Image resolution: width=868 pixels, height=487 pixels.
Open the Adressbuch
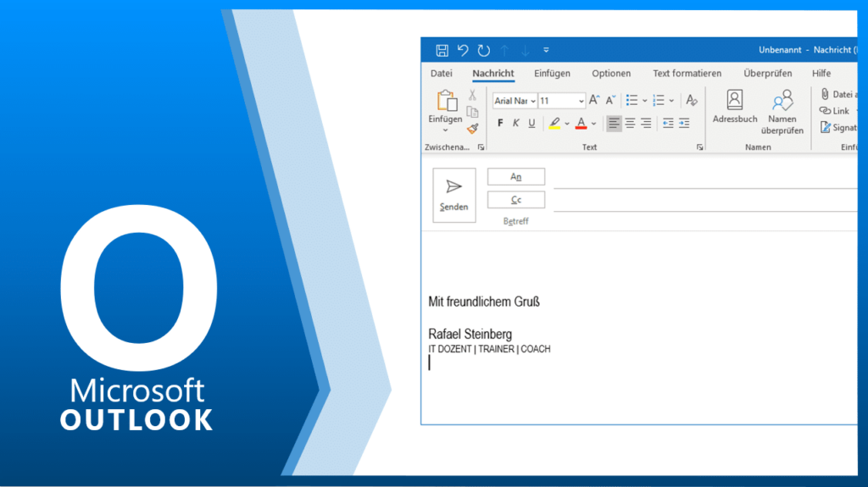point(735,106)
